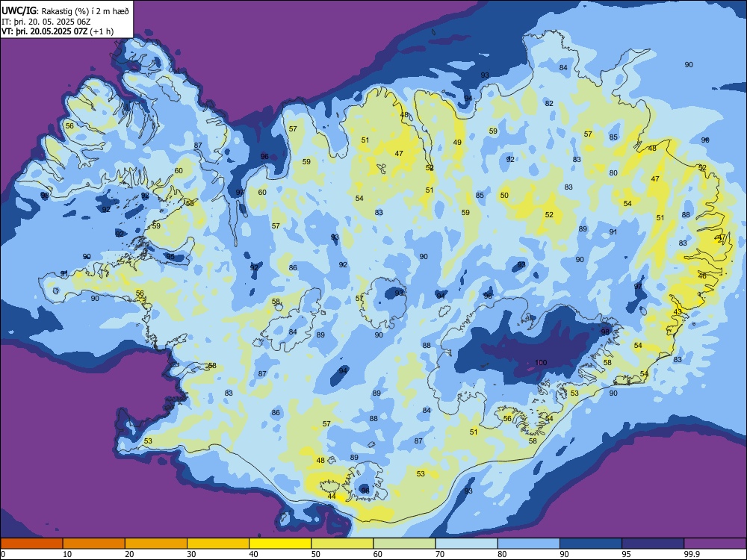Click the '70' legend scale label
Screen dimensions: 747x560
click(x=440, y=554)
